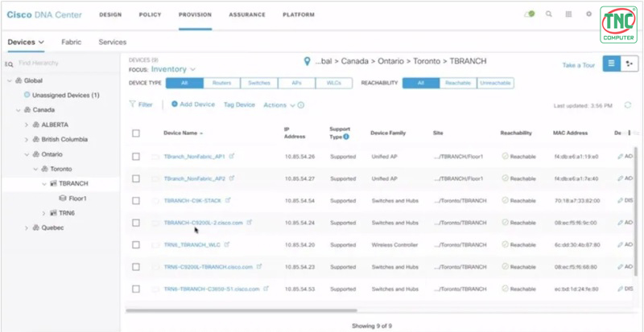Open external link icon for TRN6-TBRANCH-C3650-S1.cisco.com

pyautogui.click(x=266, y=289)
